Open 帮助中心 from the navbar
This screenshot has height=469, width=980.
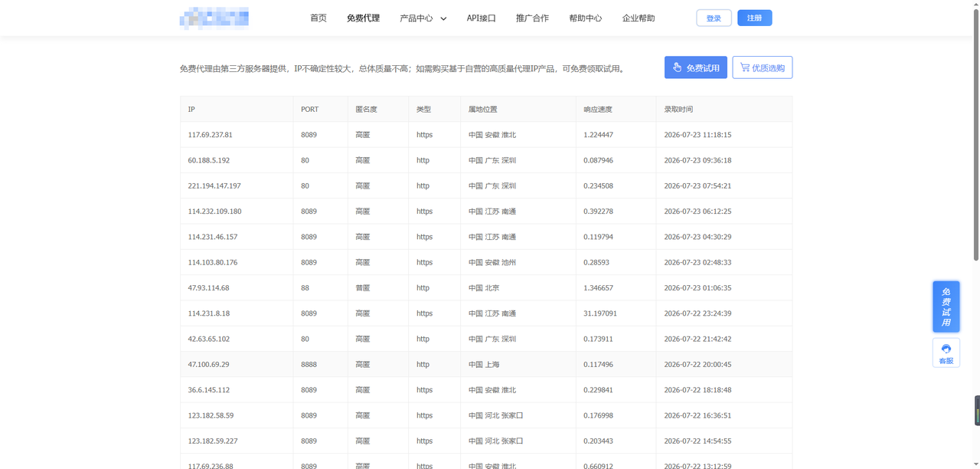tap(586, 18)
